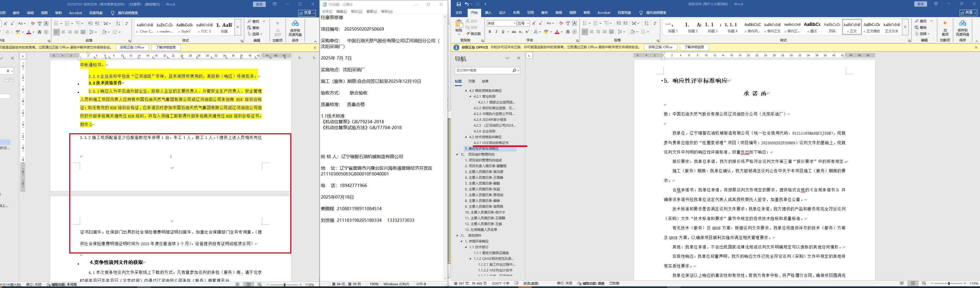Open the Change Case (Aa) dropdown in the right Word window
This screenshot has width=980, height=288.
pyautogui.click(x=550, y=24)
